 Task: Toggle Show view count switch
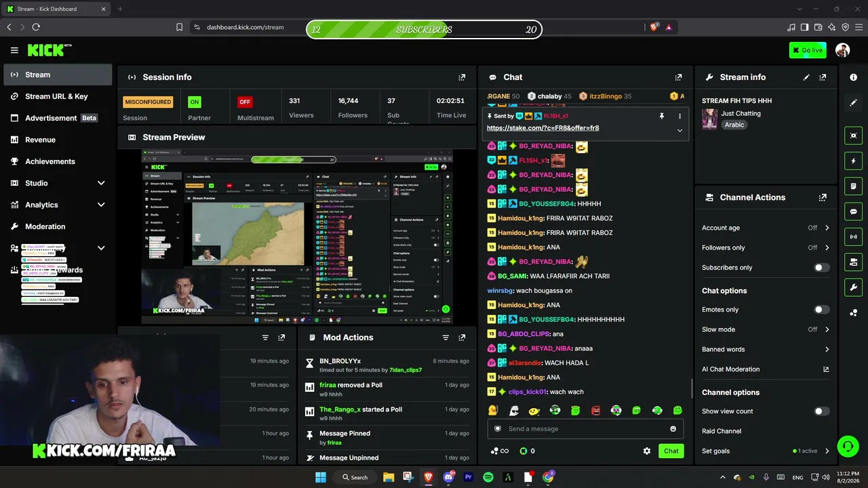(x=821, y=411)
